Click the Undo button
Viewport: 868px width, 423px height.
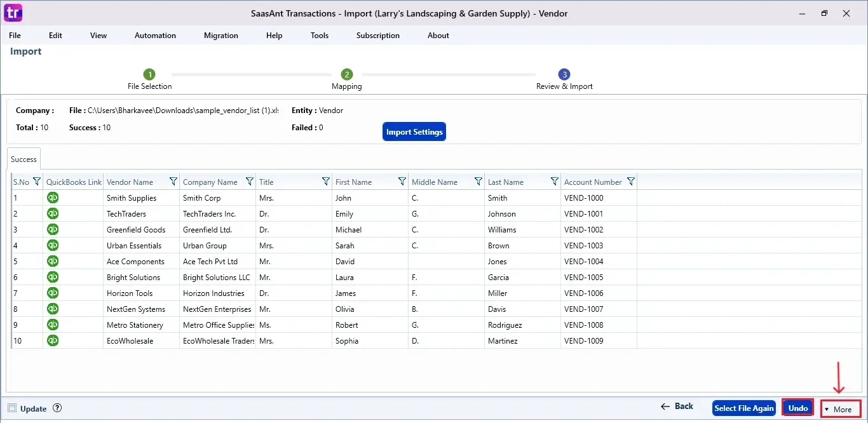(x=797, y=408)
